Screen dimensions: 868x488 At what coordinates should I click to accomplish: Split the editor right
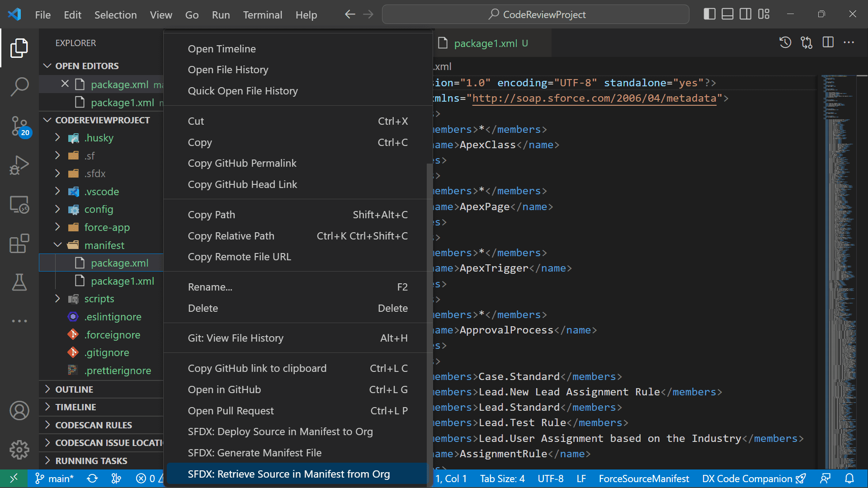coord(828,42)
